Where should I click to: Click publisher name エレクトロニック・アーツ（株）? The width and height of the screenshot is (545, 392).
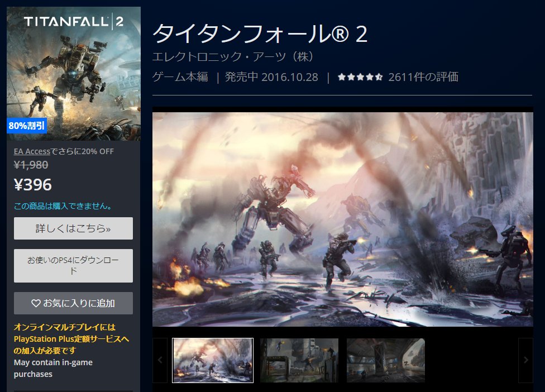pos(233,56)
